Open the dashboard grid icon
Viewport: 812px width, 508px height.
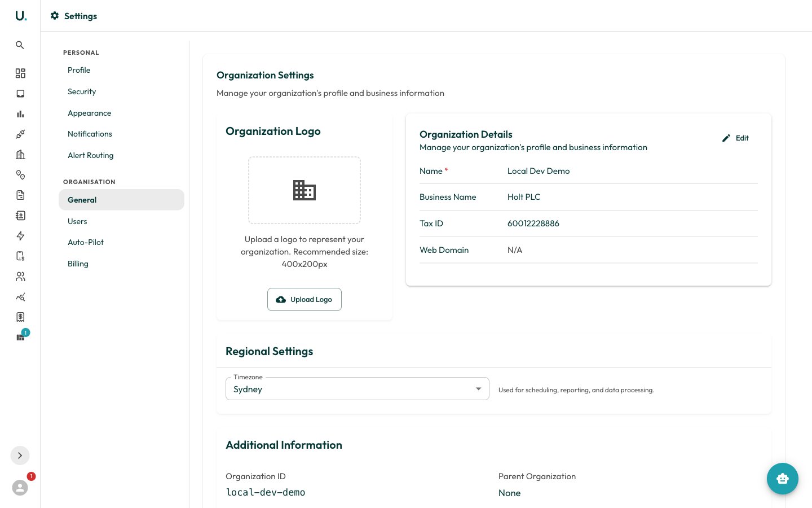[x=20, y=73]
